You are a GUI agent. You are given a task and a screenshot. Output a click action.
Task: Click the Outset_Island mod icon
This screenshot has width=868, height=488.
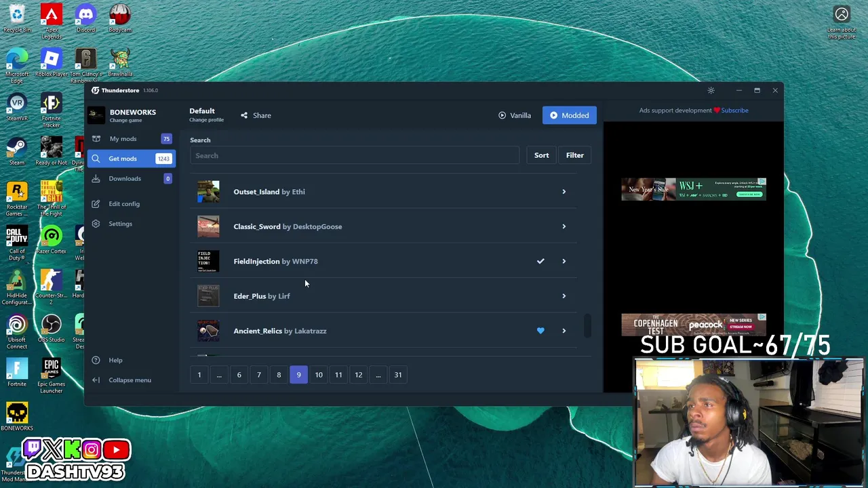point(208,192)
